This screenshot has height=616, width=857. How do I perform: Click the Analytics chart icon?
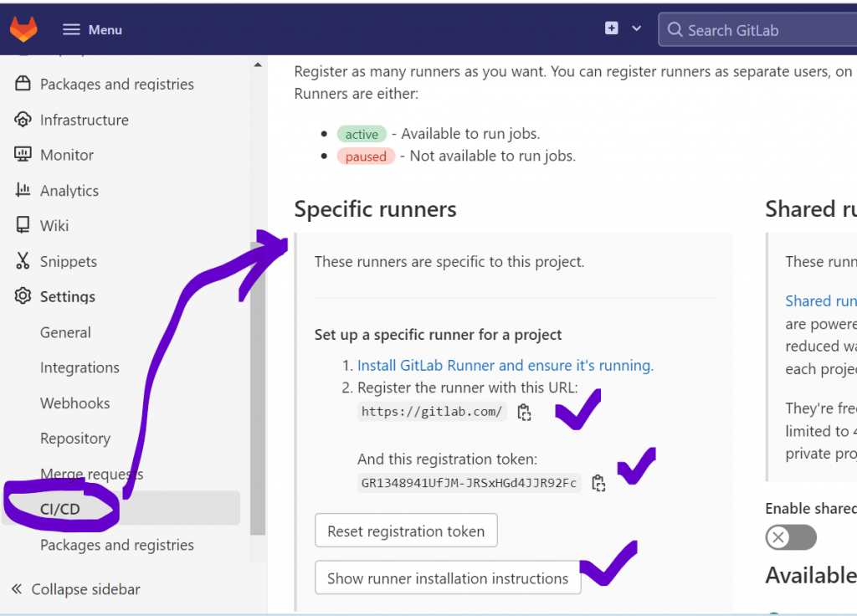click(23, 190)
